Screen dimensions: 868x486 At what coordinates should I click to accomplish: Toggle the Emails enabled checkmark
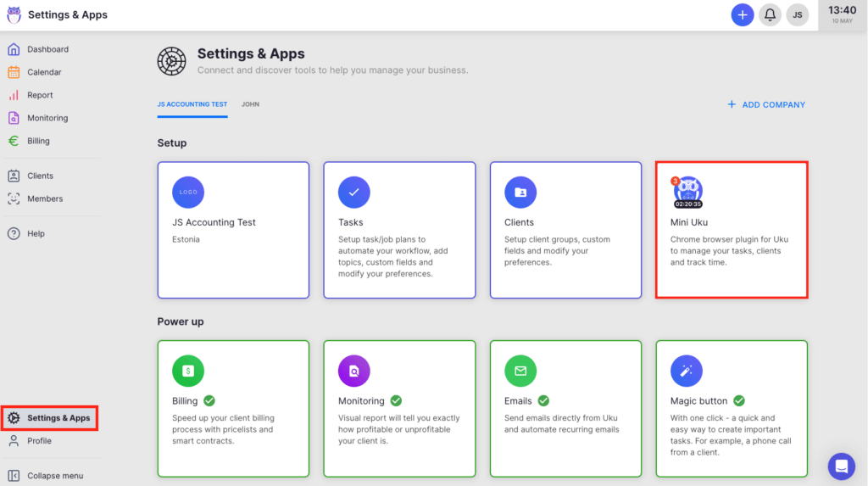pyautogui.click(x=543, y=400)
